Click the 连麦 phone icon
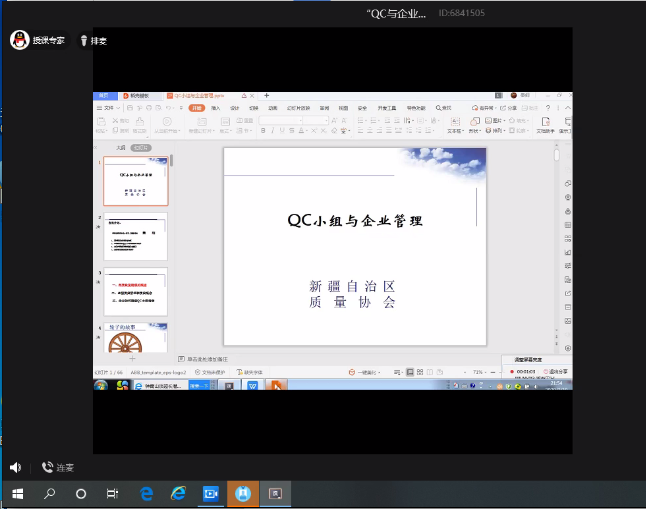This screenshot has width=646, height=509. [47, 467]
